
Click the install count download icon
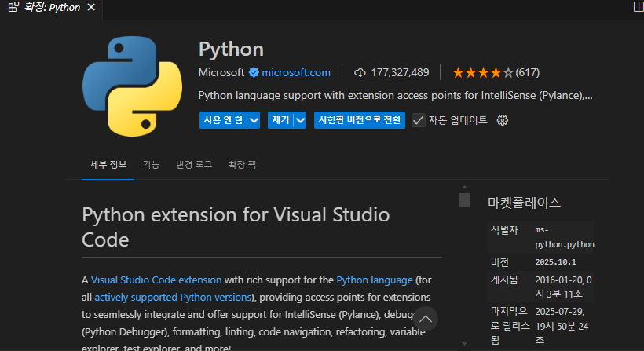(x=360, y=73)
